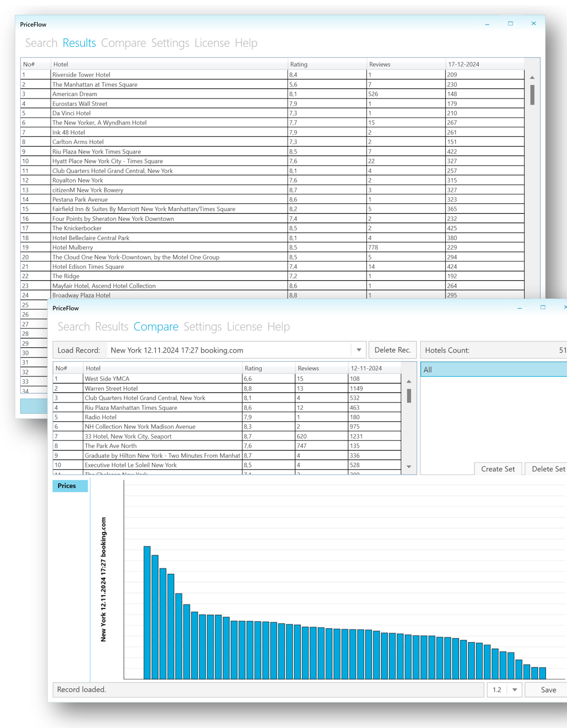567x728 pixels.
Task: Open Compare tab in back PriceFlow window
Action: (123, 43)
